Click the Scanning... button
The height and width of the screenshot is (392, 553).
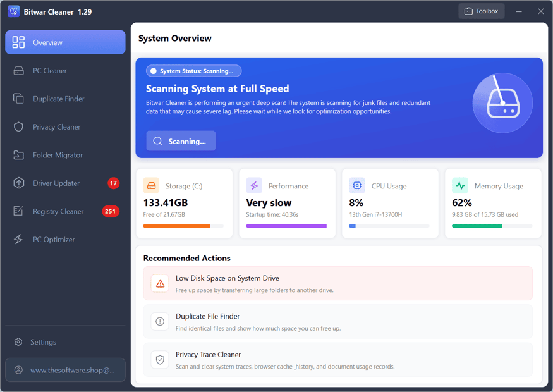181,141
